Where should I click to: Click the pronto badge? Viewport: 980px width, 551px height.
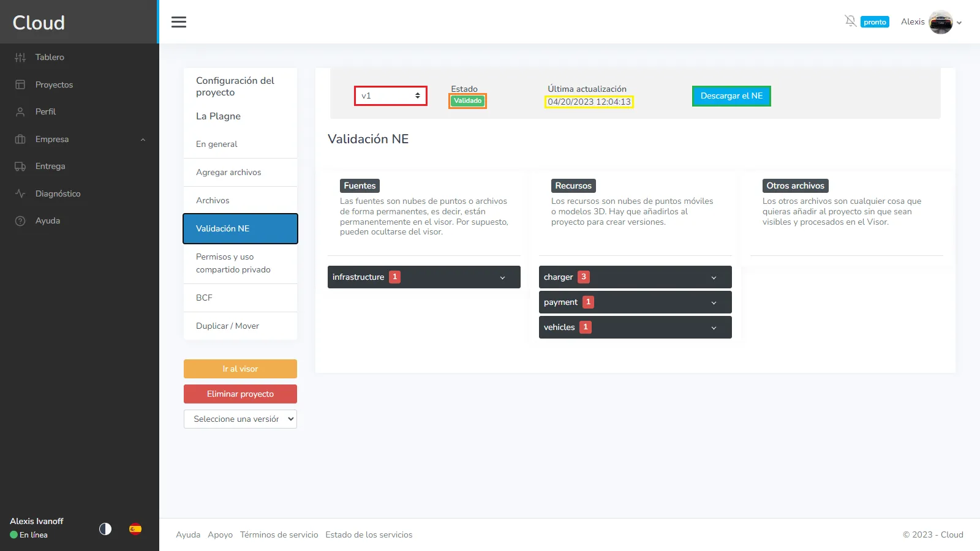875,22
